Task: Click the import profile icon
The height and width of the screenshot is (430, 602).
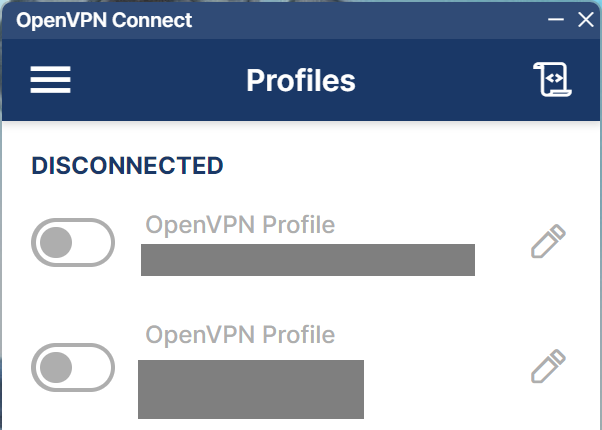Action: point(552,80)
